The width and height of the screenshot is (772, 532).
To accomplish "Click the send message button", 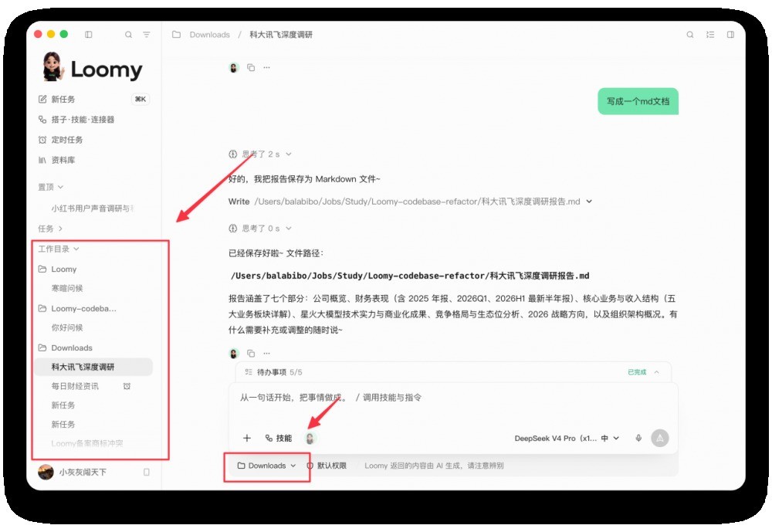I will pyautogui.click(x=660, y=438).
